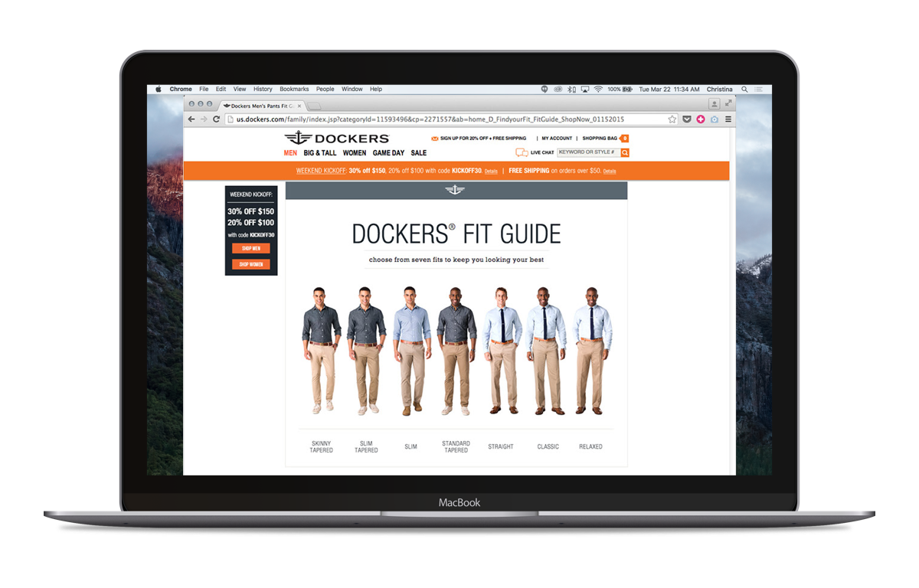This screenshot has height=588, width=919.
Task: Focus the us.dockers.com address bar
Action: click(x=452, y=119)
